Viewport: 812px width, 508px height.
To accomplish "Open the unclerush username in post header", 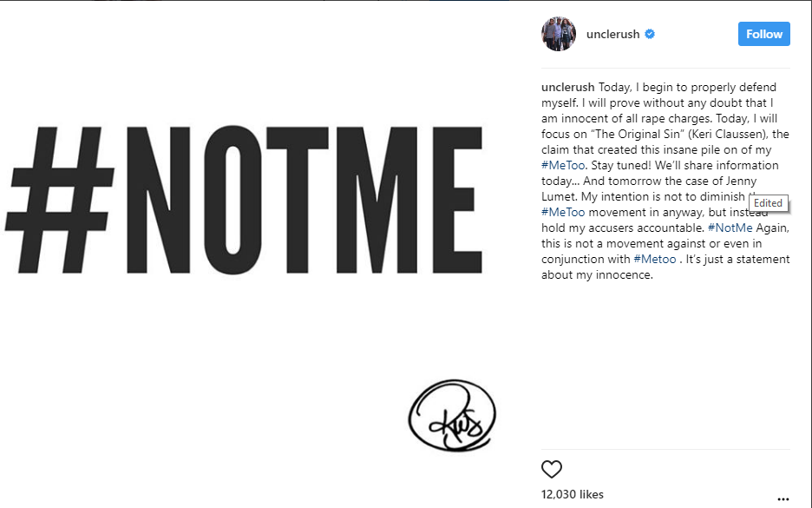I will pyautogui.click(x=612, y=35).
